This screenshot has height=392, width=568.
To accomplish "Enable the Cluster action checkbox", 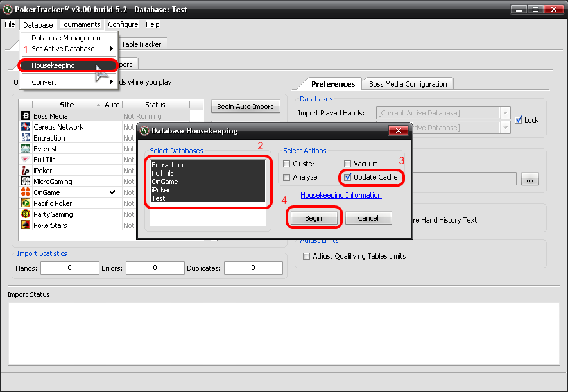I will (x=286, y=164).
